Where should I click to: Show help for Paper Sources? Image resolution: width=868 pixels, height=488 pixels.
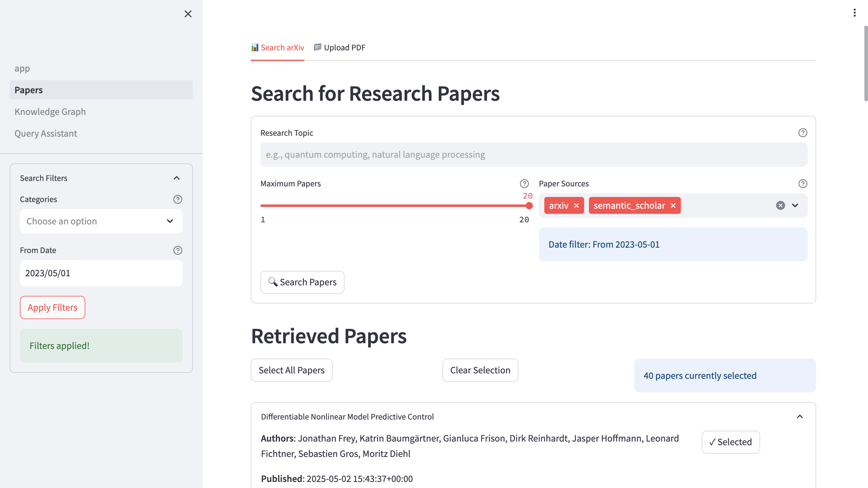803,184
